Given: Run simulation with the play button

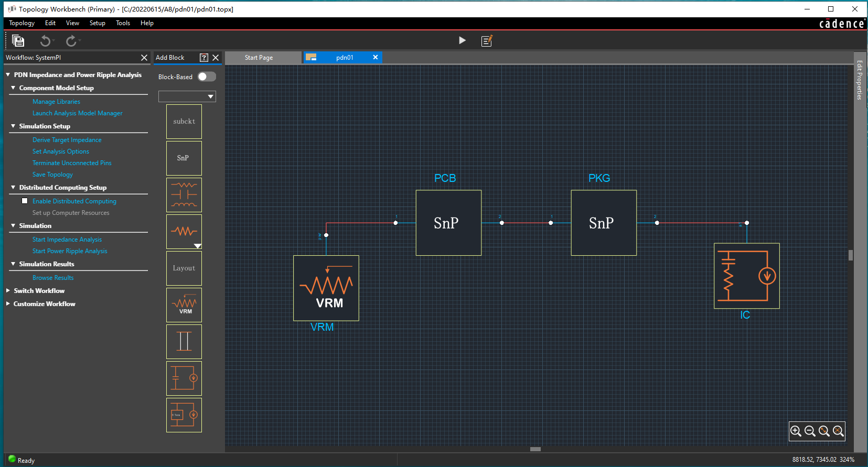Looking at the screenshot, I should tap(462, 40).
